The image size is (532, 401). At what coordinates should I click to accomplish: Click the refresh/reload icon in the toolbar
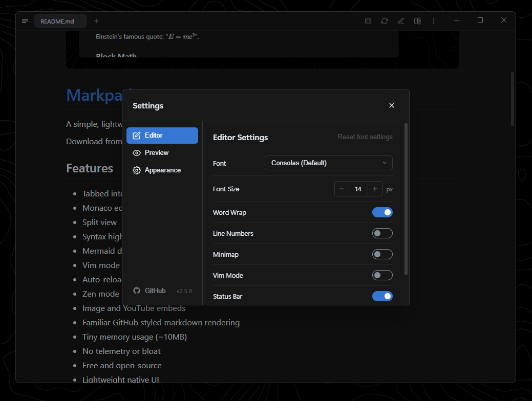pyautogui.click(x=385, y=21)
